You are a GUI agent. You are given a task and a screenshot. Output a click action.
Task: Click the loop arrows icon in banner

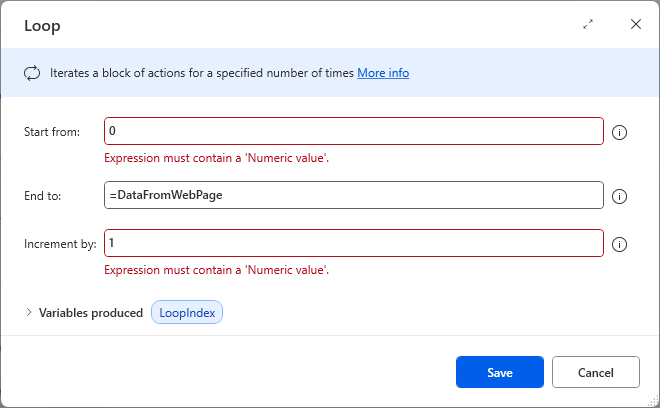tap(32, 73)
